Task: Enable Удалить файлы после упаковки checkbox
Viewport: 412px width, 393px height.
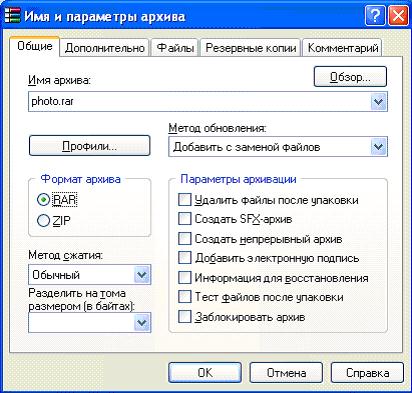Action: pos(185,200)
